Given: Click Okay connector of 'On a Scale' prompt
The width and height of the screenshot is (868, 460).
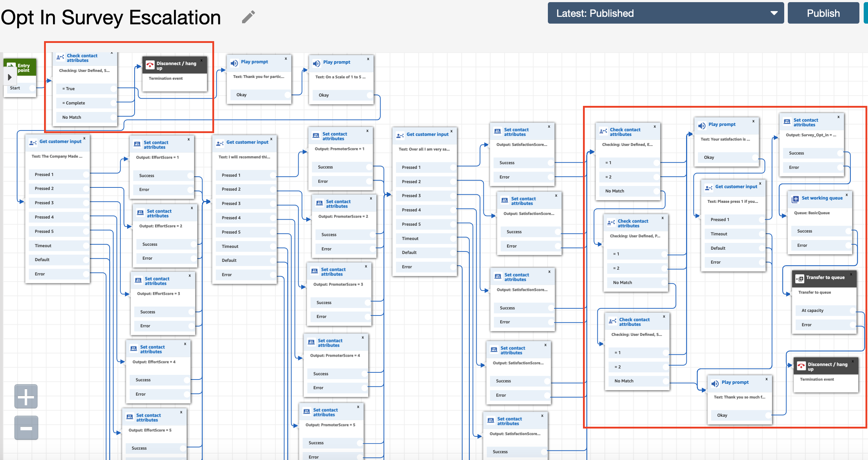Looking at the screenshot, I should point(370,95).
